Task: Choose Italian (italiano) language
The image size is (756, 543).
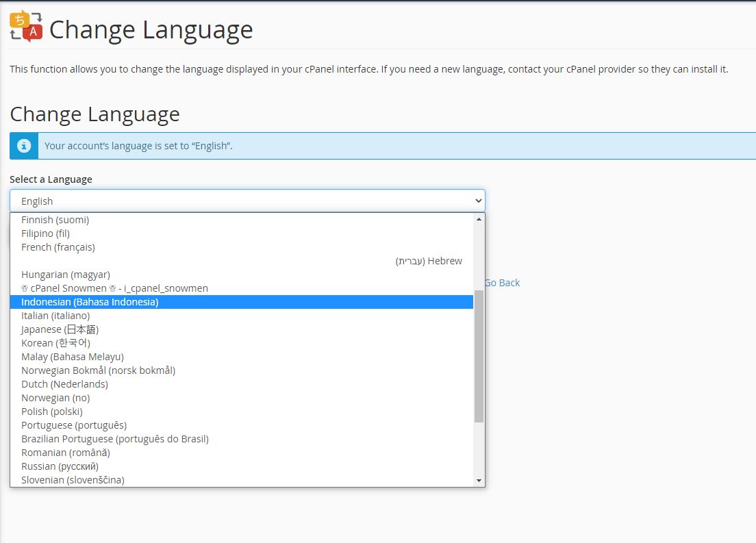Action: (x=242, y=316)
